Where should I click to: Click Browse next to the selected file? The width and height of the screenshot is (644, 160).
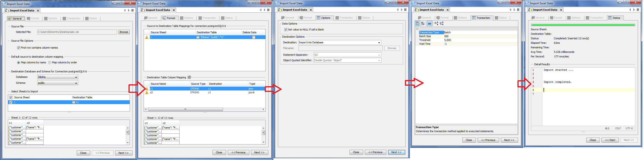(x=124, y=32)
